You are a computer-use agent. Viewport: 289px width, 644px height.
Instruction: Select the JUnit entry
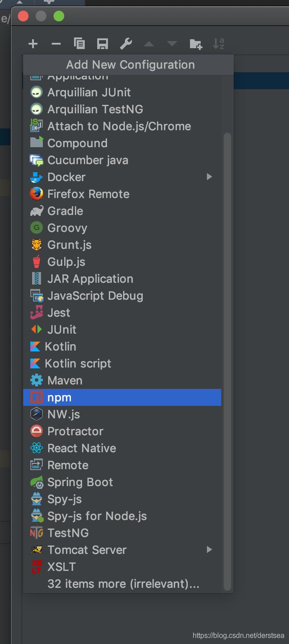pos(122,330)
